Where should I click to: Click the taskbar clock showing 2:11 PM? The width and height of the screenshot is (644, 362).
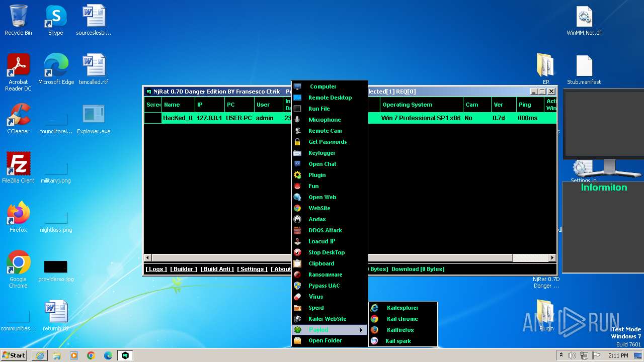[618, 355]
